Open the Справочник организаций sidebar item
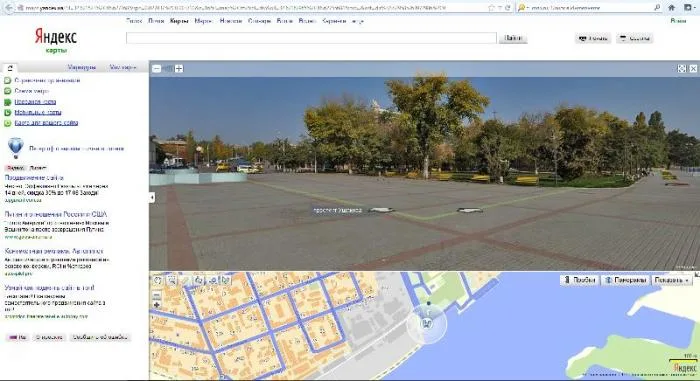700x381 pixels. pyautogui.click(x=47, y=80)
